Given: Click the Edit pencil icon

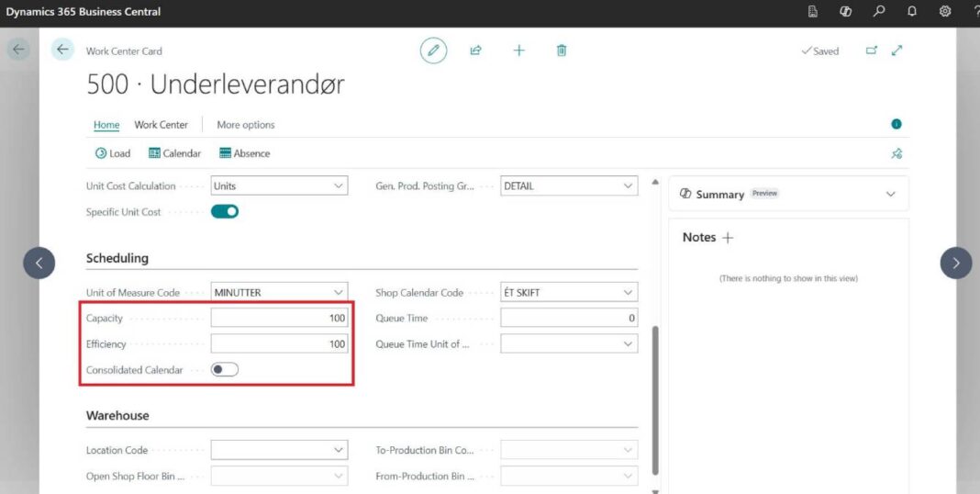Looking at the screenshot, I should coord(433,51).
